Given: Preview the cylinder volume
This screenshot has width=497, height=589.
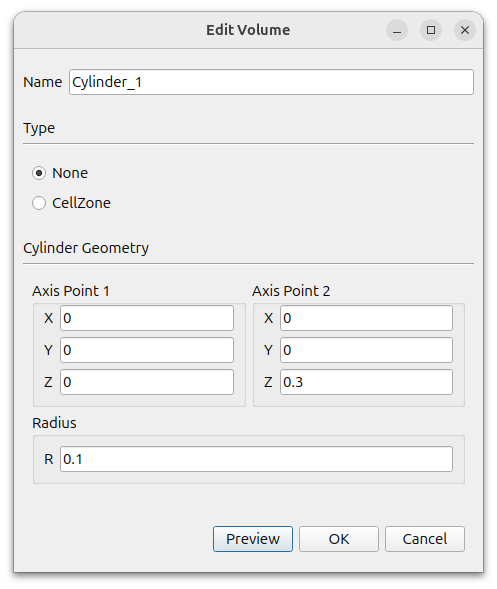Looking at the screenshot, I should click(x=253, y=539).
